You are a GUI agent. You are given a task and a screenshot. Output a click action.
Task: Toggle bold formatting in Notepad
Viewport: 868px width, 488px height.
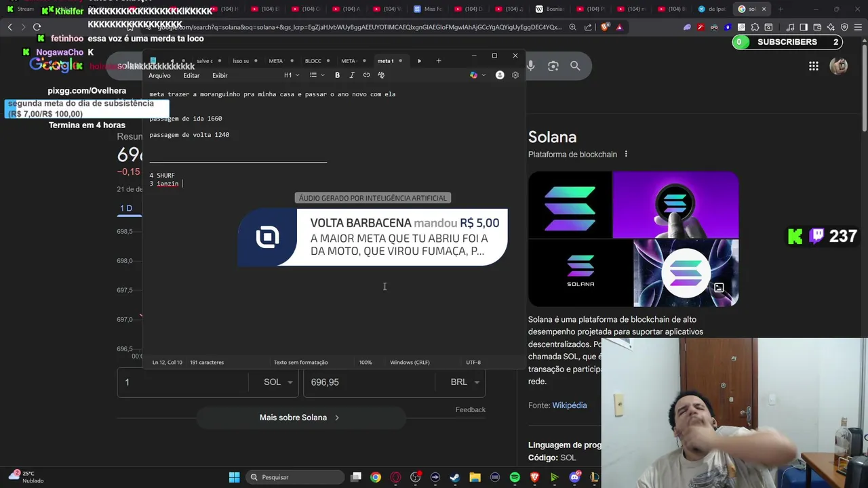(337, 75)
